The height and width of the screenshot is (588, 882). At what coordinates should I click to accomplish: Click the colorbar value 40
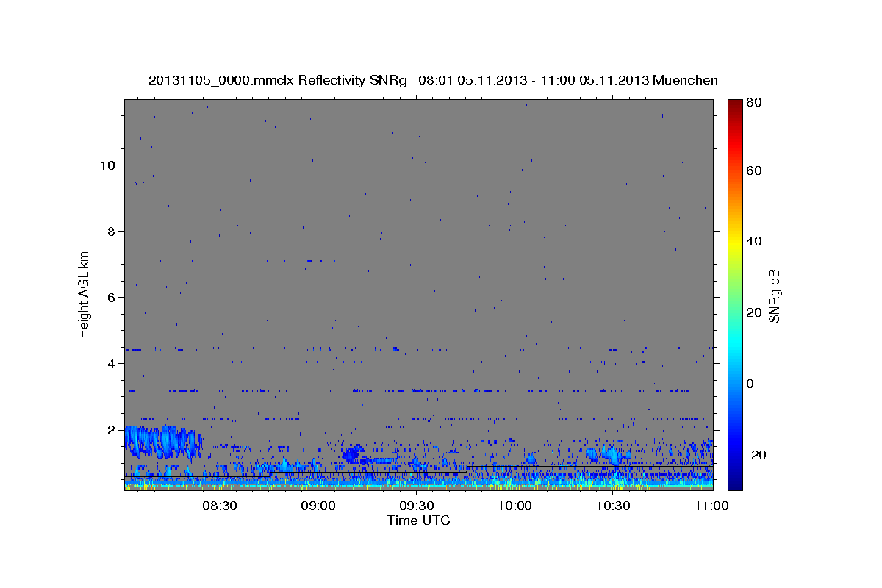click(x=754, y=241)
